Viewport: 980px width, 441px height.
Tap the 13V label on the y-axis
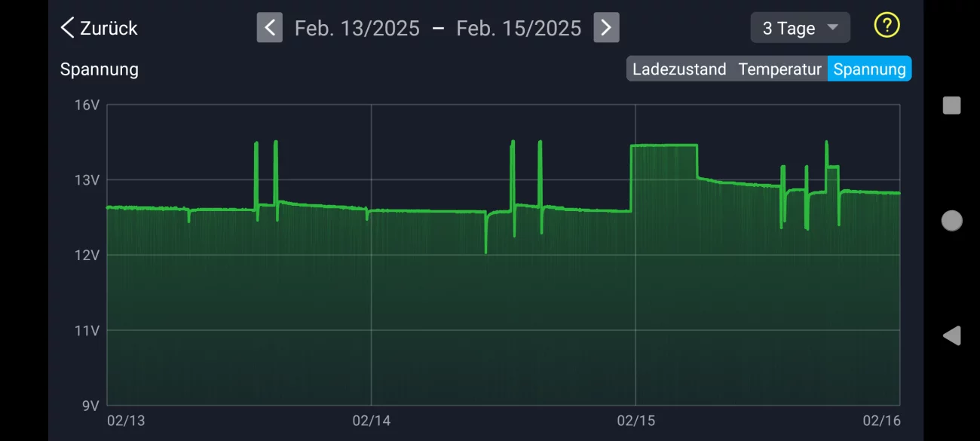point(87,180)
